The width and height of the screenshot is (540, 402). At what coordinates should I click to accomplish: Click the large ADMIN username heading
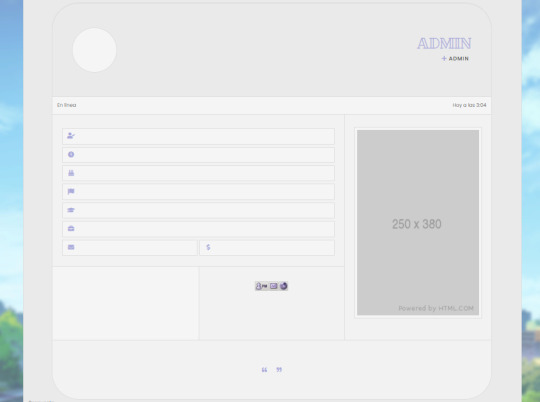[444, 43]
